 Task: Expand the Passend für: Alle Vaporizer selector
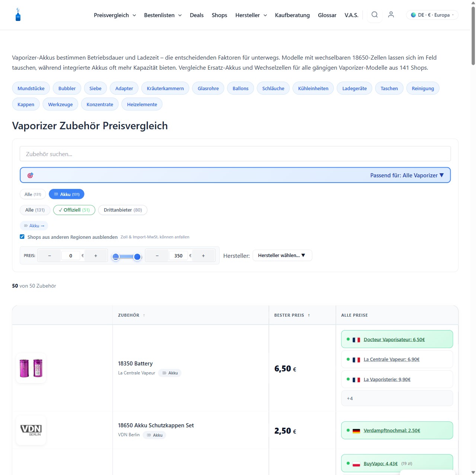(x=407, y=175)
